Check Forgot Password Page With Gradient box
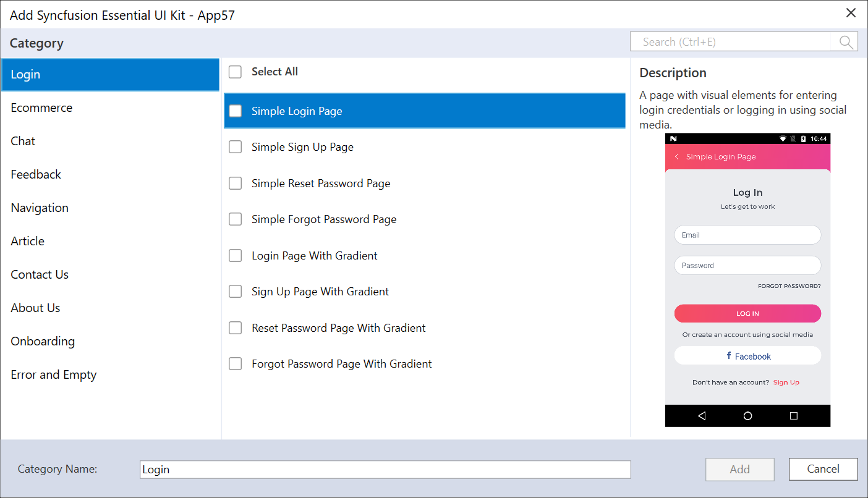The height and width of the screenshot is (498, 868). [236, 364]
